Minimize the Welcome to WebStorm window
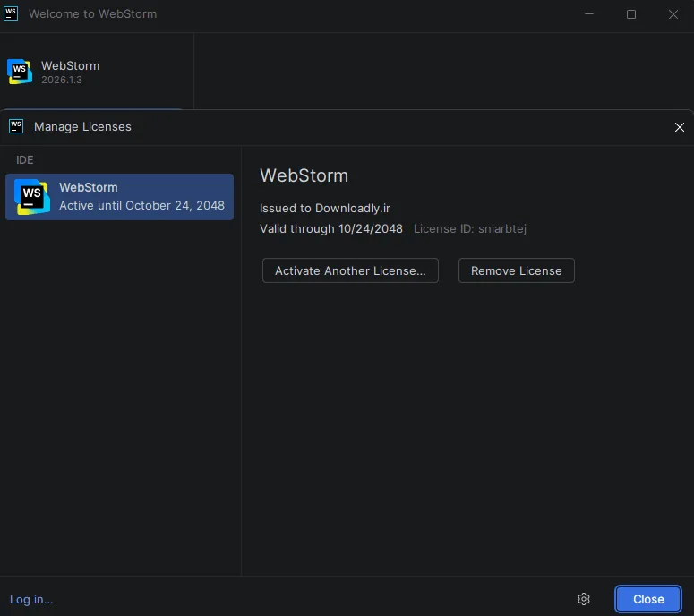694x616 pixels. [x=589, y=14]
